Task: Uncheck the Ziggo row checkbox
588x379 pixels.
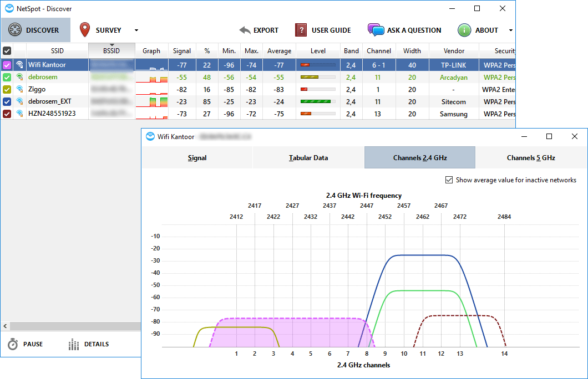Action: pos(7,90)
